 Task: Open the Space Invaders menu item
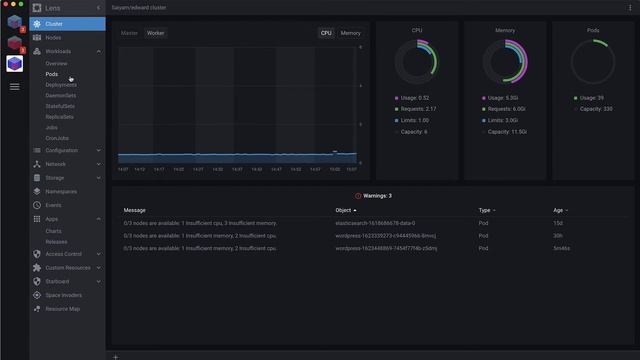[67, 295]
